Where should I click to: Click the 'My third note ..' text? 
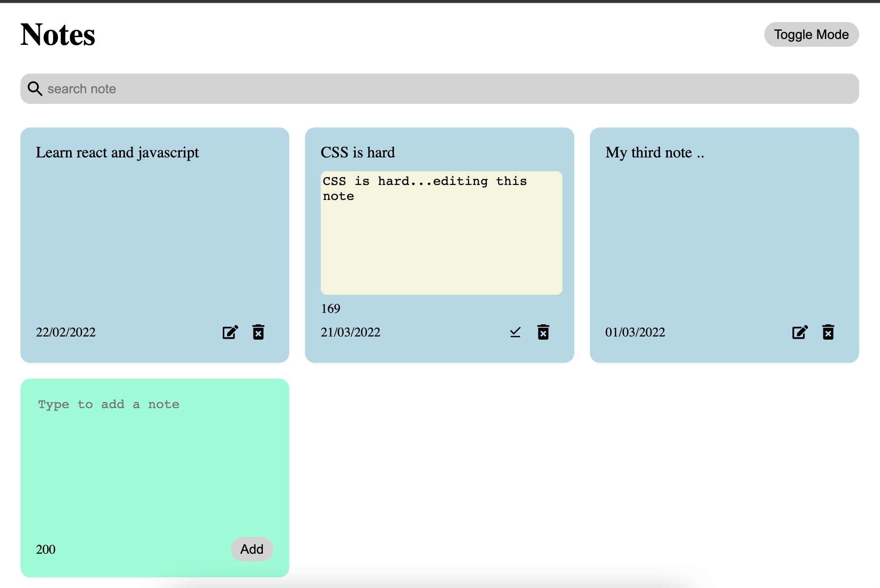[x=655, y=152]
